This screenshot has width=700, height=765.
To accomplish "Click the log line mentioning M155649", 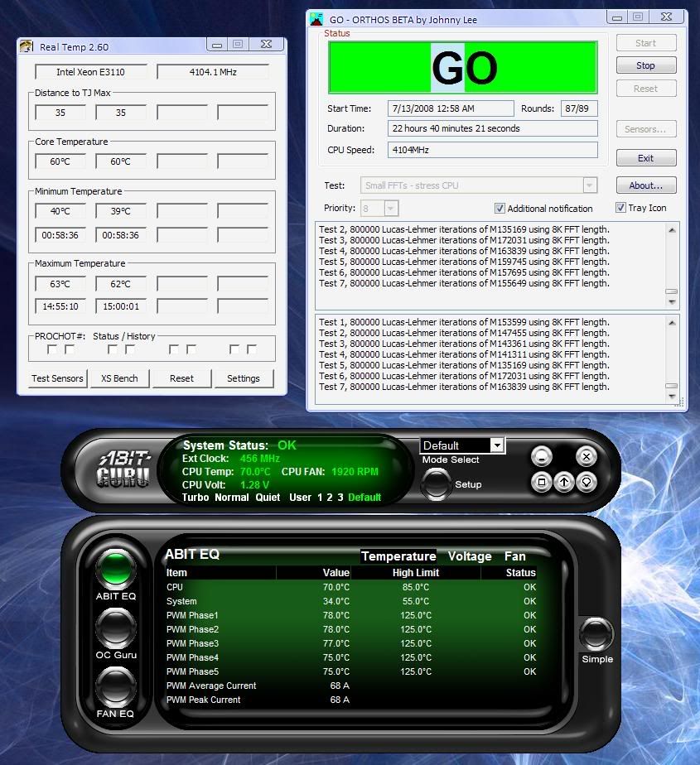I will click(464, 283).
